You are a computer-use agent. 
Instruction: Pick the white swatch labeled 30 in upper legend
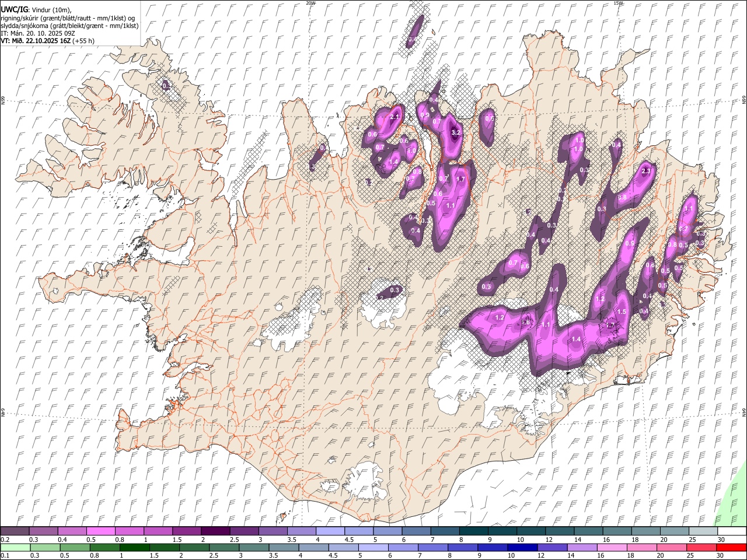tap(731, 531)
